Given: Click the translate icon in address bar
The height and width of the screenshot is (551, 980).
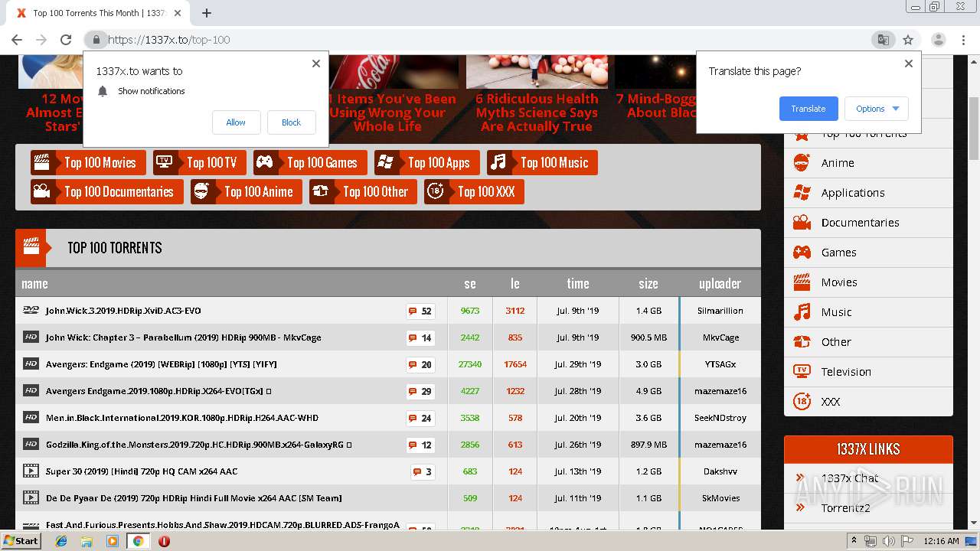Looking at the screenshot, I should pyautogui.click(x=883, y=40).
